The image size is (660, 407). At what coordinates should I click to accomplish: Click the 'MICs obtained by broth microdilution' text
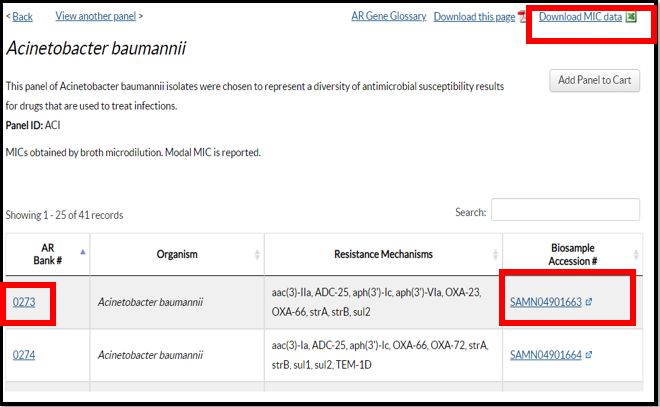[133, 152]
